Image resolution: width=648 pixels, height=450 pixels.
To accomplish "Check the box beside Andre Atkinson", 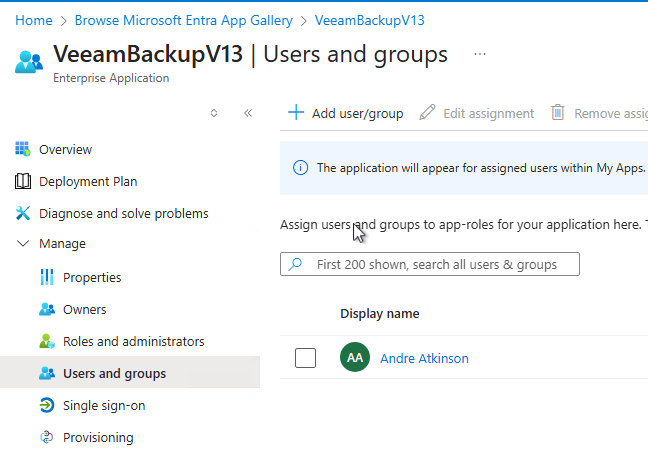I will pyautogui.click(x=306, y=358).
